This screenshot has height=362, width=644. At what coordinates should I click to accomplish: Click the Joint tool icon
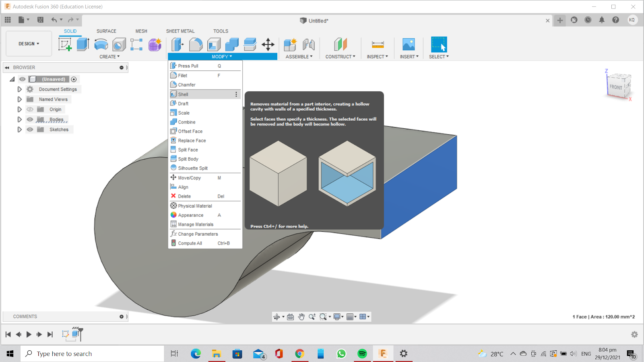(x=308, y=44)
